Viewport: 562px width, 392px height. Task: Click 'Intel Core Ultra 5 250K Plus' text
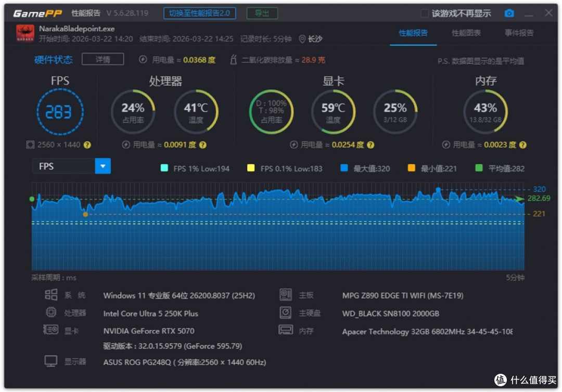pos(150,313)
